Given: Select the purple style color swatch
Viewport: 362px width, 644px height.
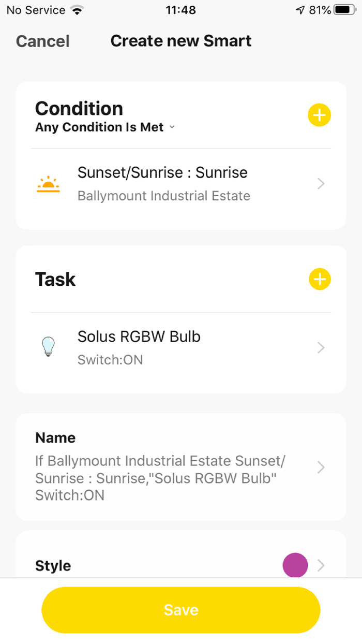Looking at the screenshot, I should (295, 565).
